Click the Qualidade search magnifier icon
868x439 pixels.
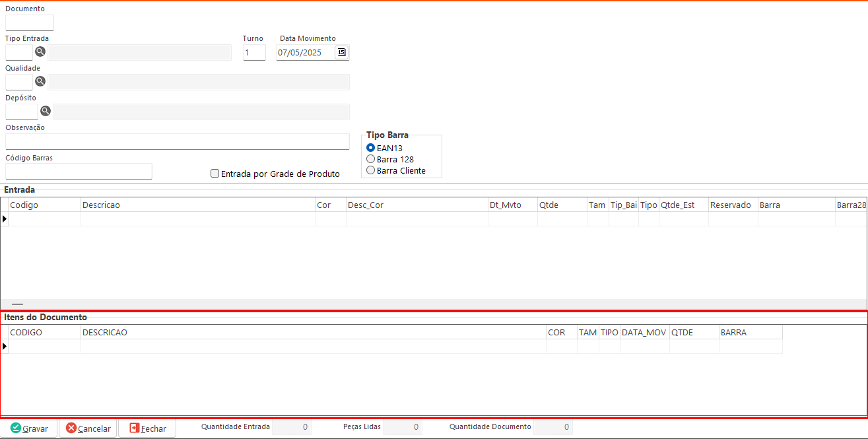coord(40,81)
